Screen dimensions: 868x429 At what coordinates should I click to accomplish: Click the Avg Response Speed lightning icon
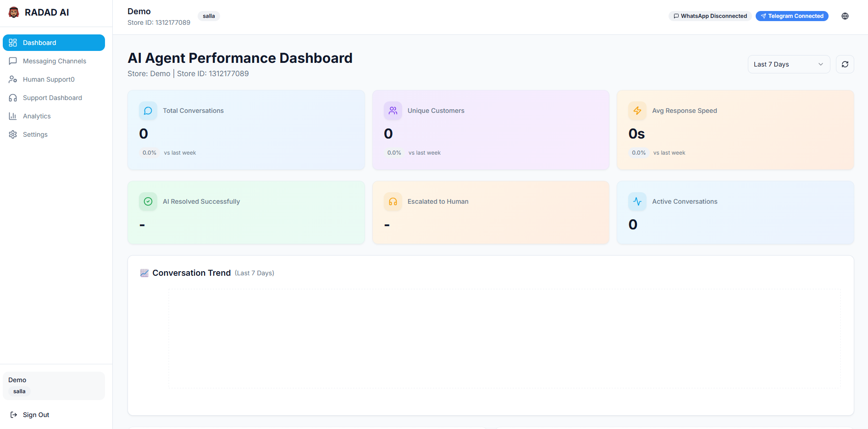click(637, 111)
